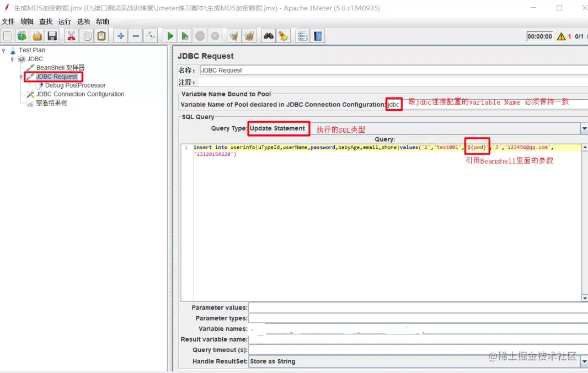Select Debug PostProcessor in the tree
The image size is (588, 373).
tap(76, 85)
